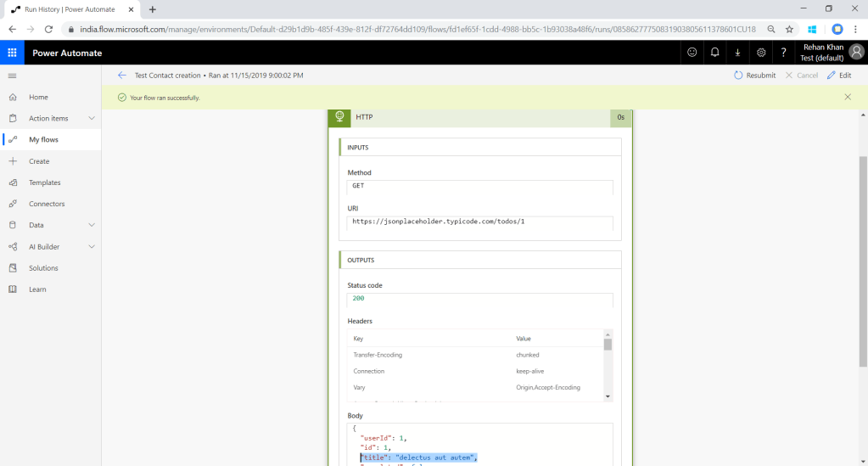Expand Action items in sidebar
Image resolution: width=868 pixels, height=466 pixels.
pyautogui.click(x=91, y=119)
